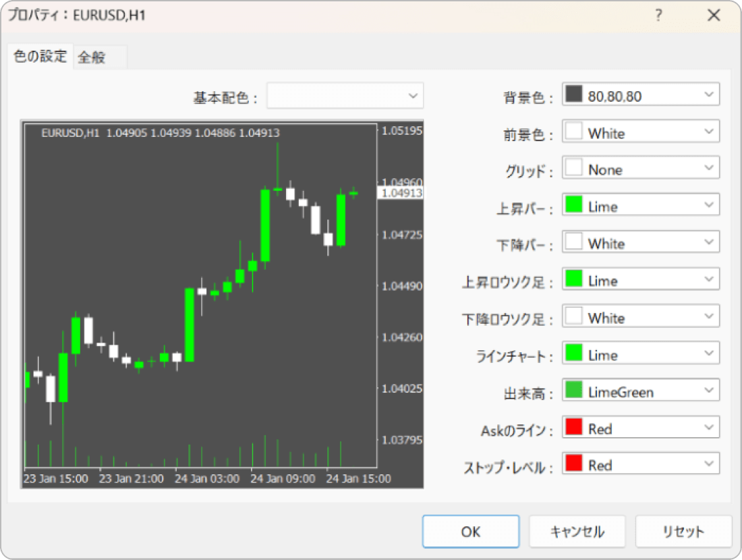Expand the ストップ・レベル color dropdown
The width and height of the screenshot is (742, 560).
pos(641,464)
